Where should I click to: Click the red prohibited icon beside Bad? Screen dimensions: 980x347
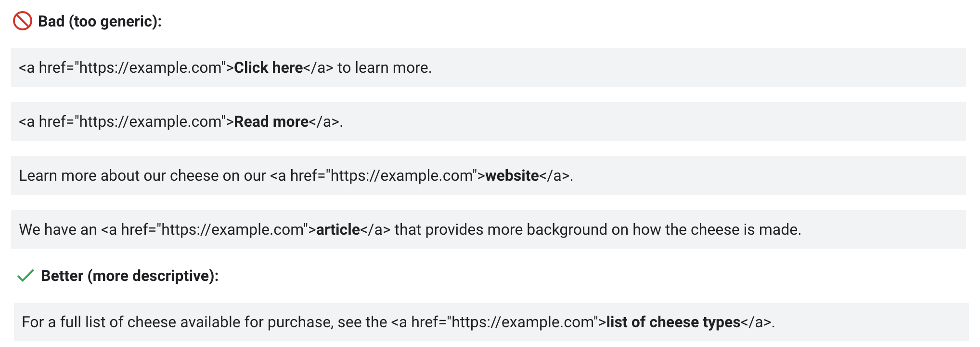point(22,21)
